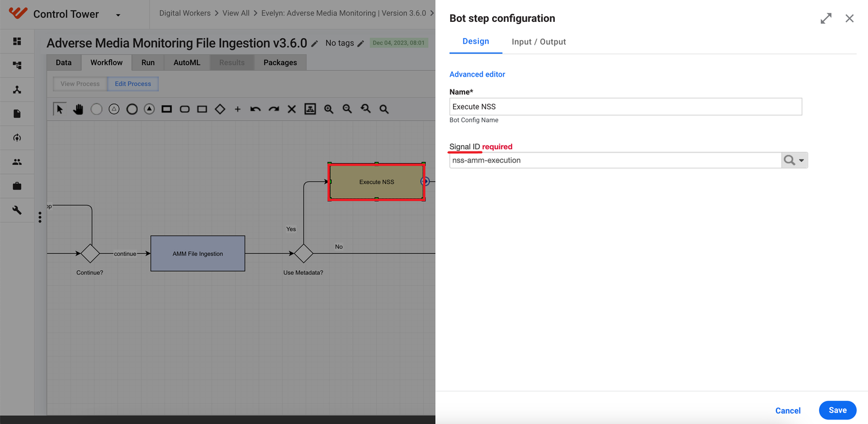Pick the outlined triangle circle shape
Screen dimensions: 868x424
114,109
